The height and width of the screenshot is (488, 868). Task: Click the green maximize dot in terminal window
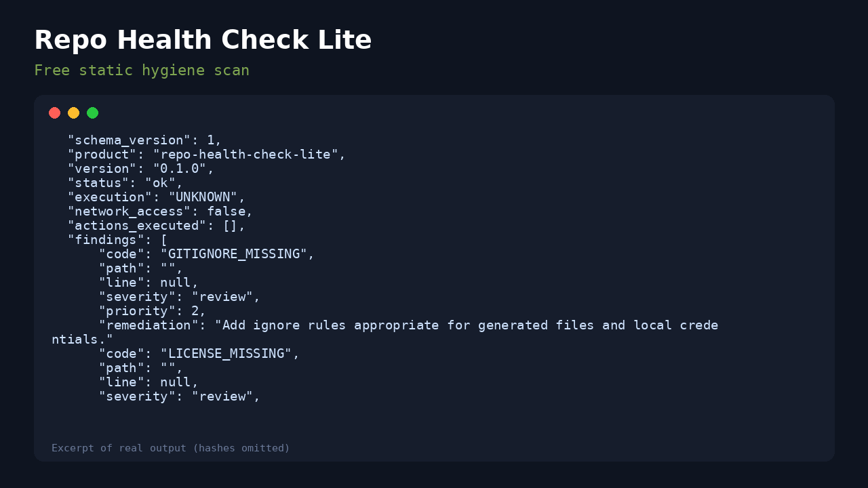93,113
